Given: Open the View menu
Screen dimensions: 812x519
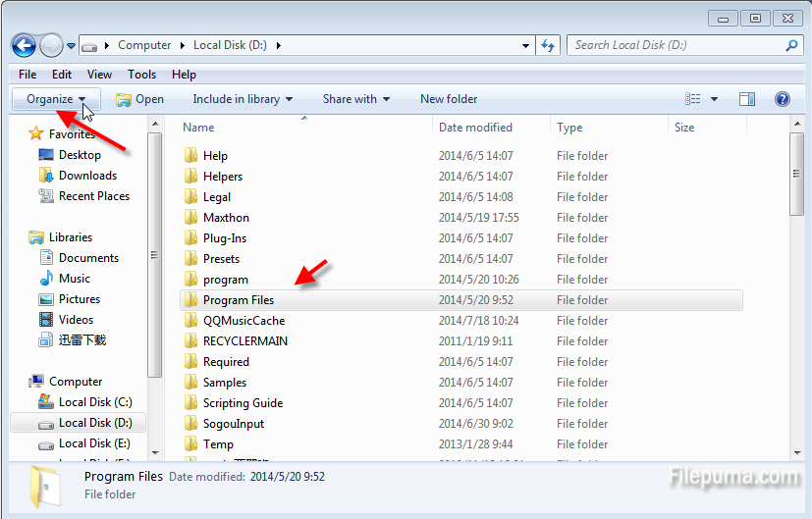Looking at the screenshot, I should pos(99,75).
